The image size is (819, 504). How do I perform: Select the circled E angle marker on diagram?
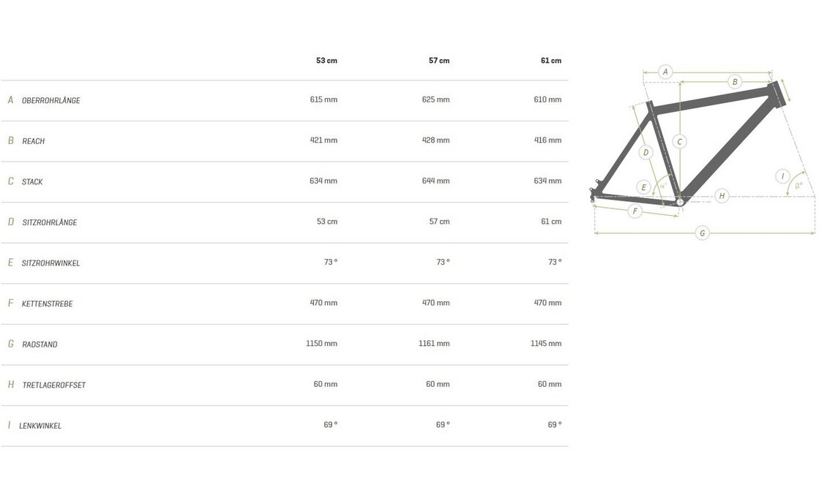coord(644,187)
